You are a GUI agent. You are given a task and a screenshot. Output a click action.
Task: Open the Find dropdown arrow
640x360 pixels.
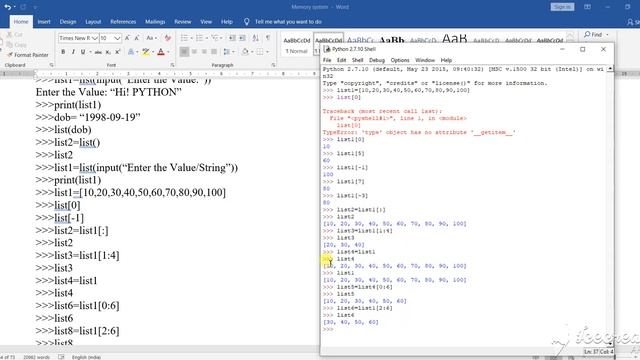pos(607,35)
